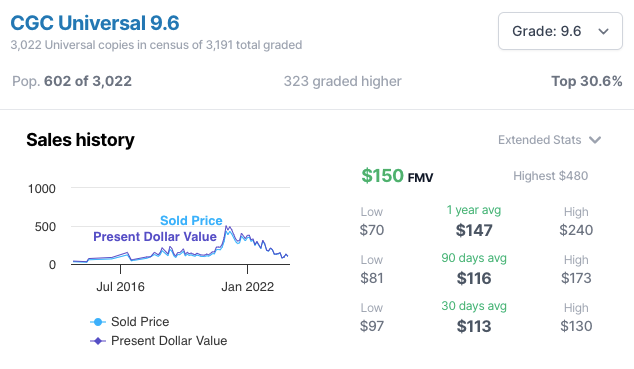The image size is (634, 369).
Task: Expand the Extended Stats section
Action: pyautogui.click(x=549, y=140)
